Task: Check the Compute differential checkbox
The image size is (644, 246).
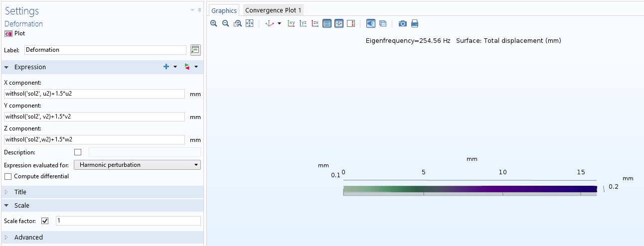Action: coord(7,176)
